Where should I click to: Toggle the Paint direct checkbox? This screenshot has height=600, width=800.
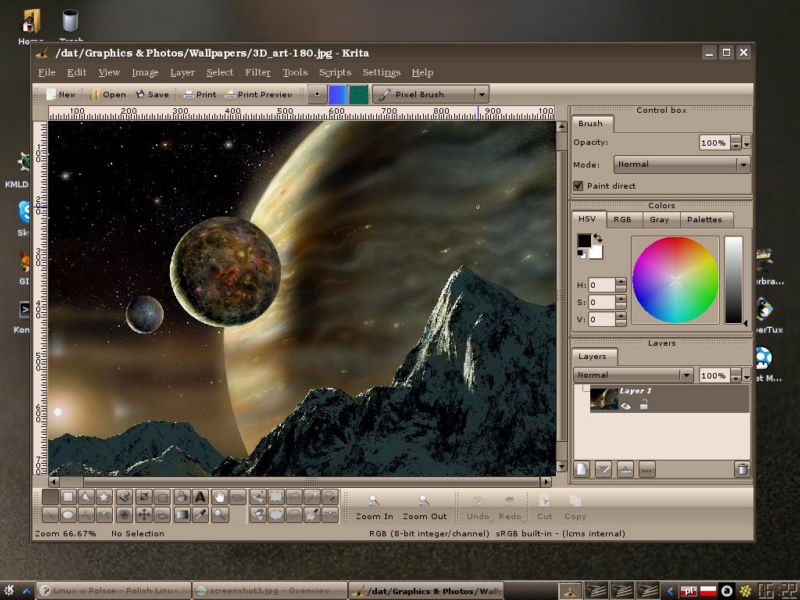[x=578, y=186]
